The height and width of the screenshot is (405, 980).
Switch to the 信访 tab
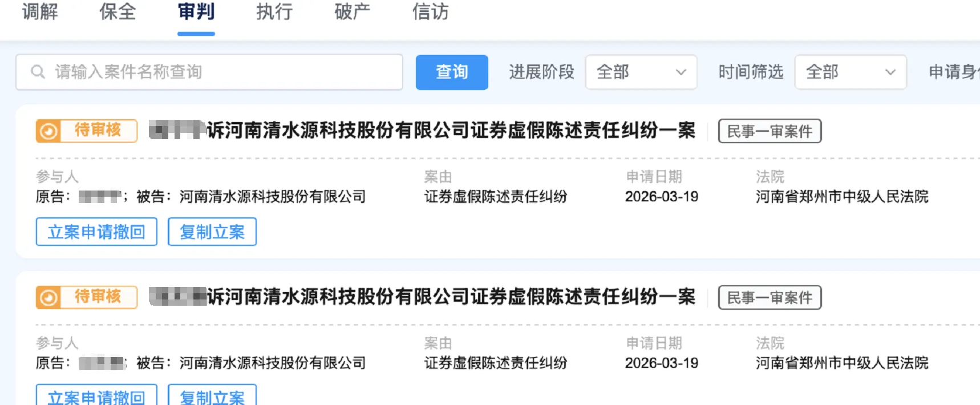[431, 11]
